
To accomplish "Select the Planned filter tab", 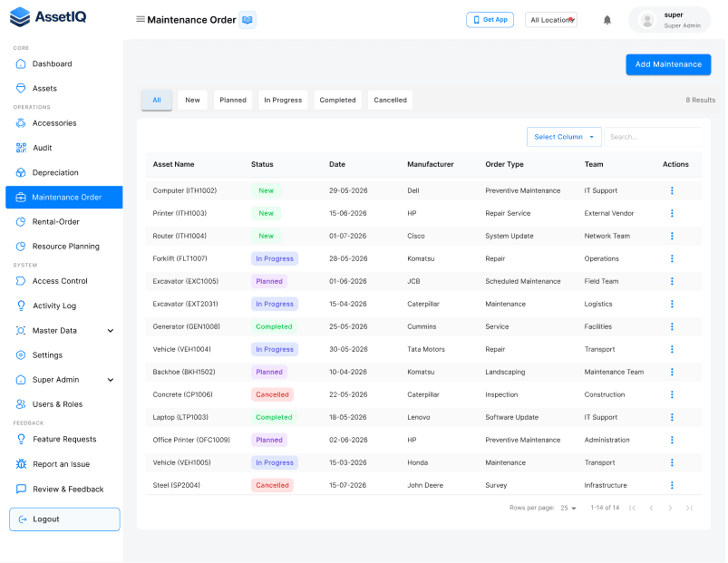I will (x=233, y=100).
